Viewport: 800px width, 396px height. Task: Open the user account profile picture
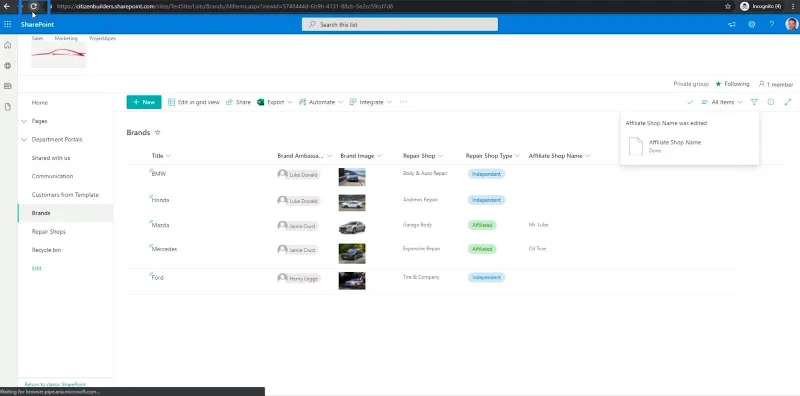tap(791, 24)
